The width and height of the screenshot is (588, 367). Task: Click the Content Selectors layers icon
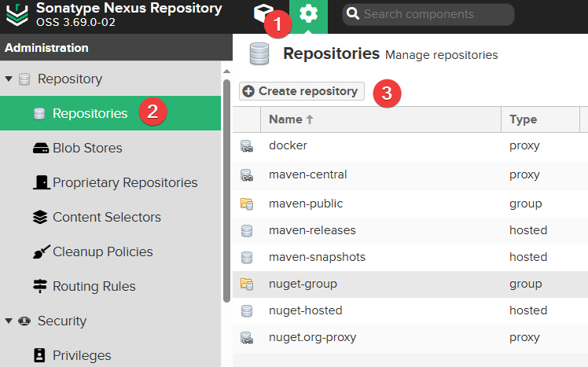point(40,217)
